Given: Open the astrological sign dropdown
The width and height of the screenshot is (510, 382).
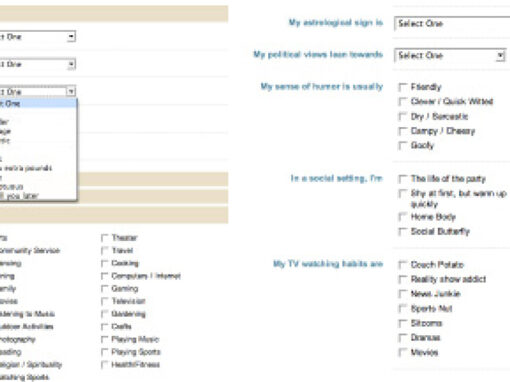Looking at the screenshot, I should pos(452,24).
